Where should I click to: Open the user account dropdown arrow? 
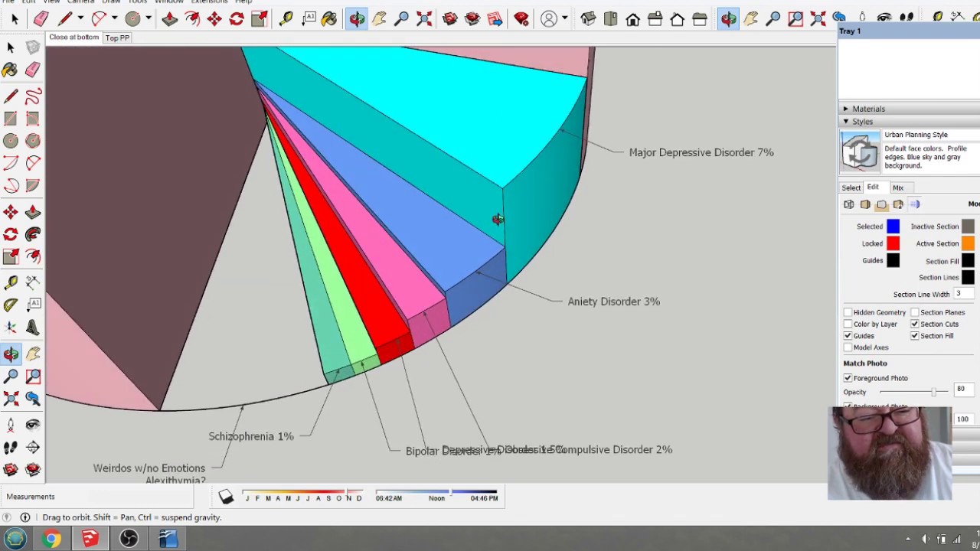(565, 18)
